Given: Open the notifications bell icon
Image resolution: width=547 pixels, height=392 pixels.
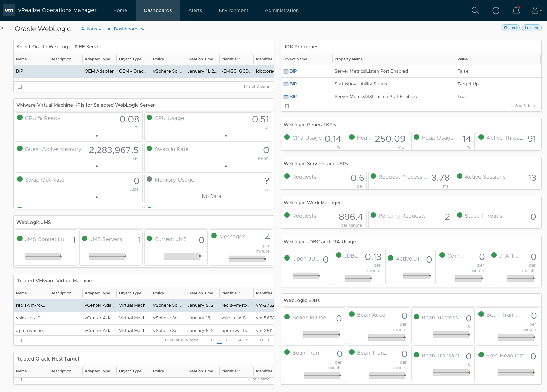Looking at the screenshot, I should point(516,11).
